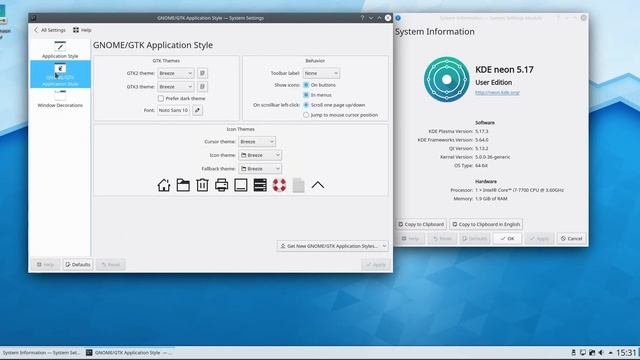
Task: Click the '5.0.0-36-generic' kernel version text
Action: click(493, 157)
